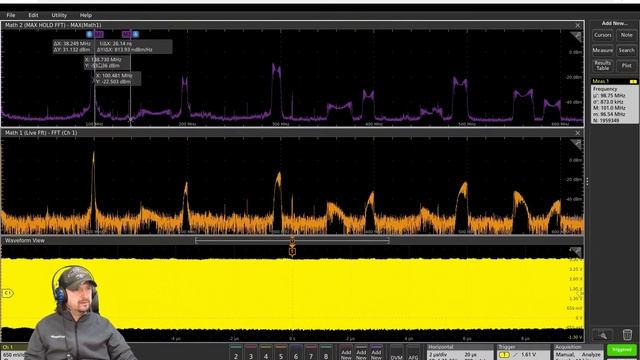Screen dimensions: 640x360
Task: Click the delta X delta Y cursor readout
Action: pos(112,47)
